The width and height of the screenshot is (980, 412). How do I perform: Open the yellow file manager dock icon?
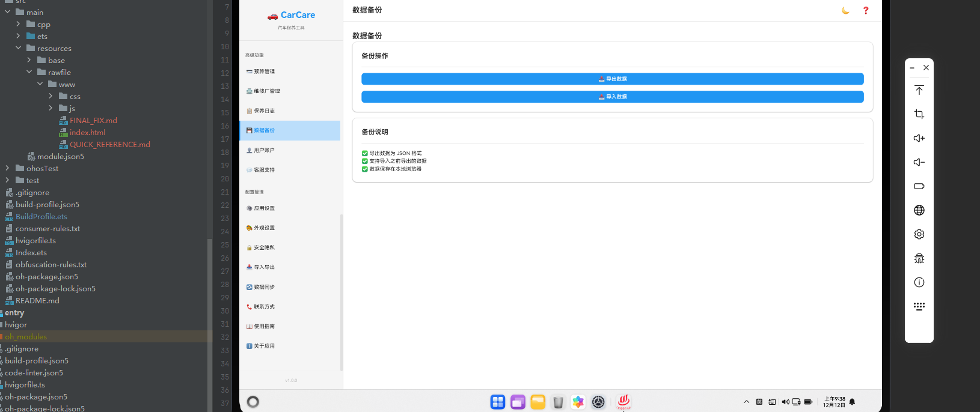[x=538, y=402]
